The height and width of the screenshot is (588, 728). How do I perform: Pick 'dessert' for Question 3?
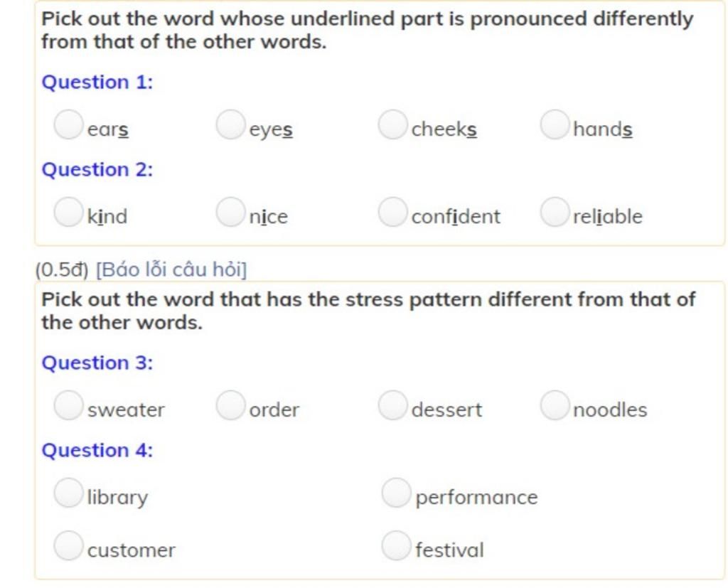(x=392, y=405)
